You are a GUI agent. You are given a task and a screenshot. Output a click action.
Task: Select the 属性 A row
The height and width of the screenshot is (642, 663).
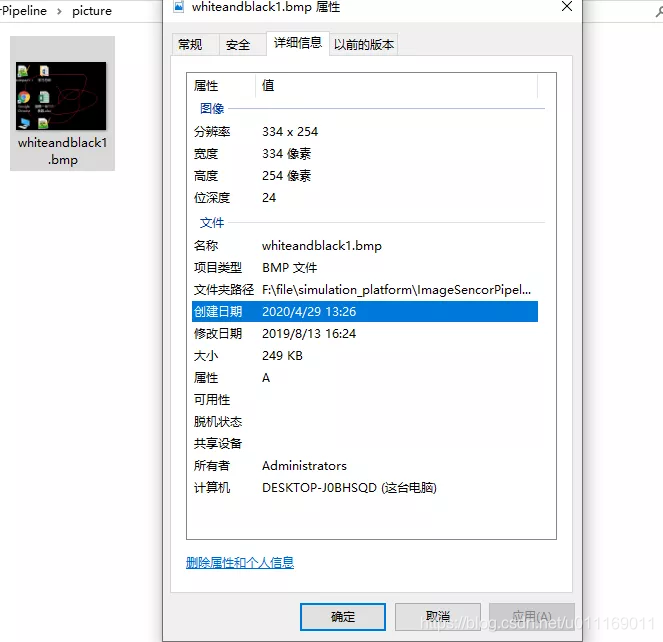[x=365, y=378]
